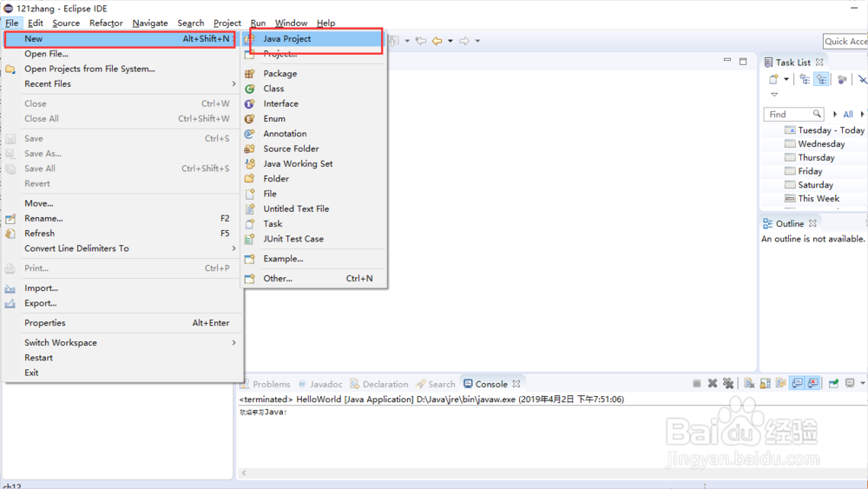Click Refresh in the File menu
The width and height of the screenshot is (868, 489).
pos(122,234)
